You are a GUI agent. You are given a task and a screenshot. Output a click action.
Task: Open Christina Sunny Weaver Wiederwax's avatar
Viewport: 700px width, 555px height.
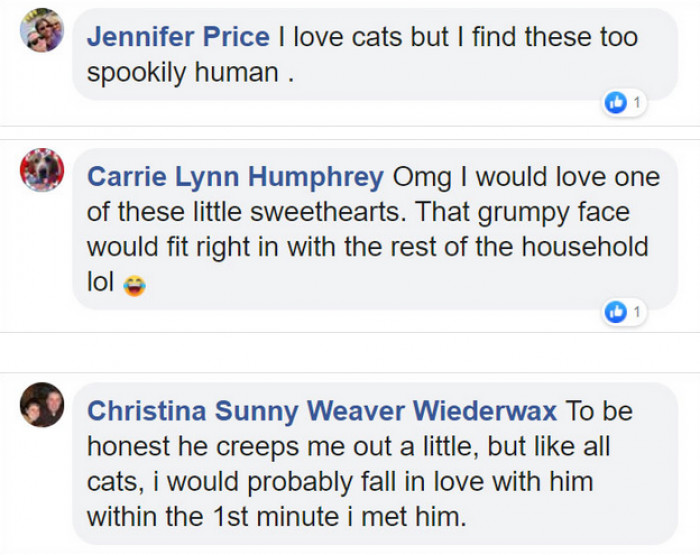[x=42, y=405]
